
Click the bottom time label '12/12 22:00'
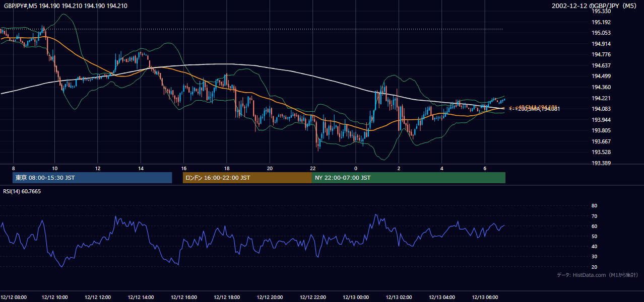pyautogui.click(x=313, y=297)
